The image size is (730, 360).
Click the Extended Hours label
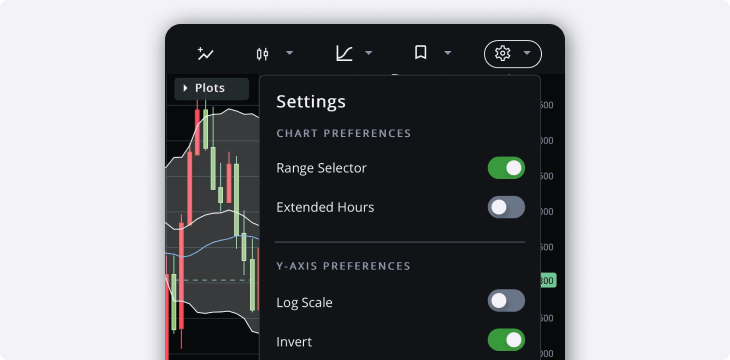325,207
